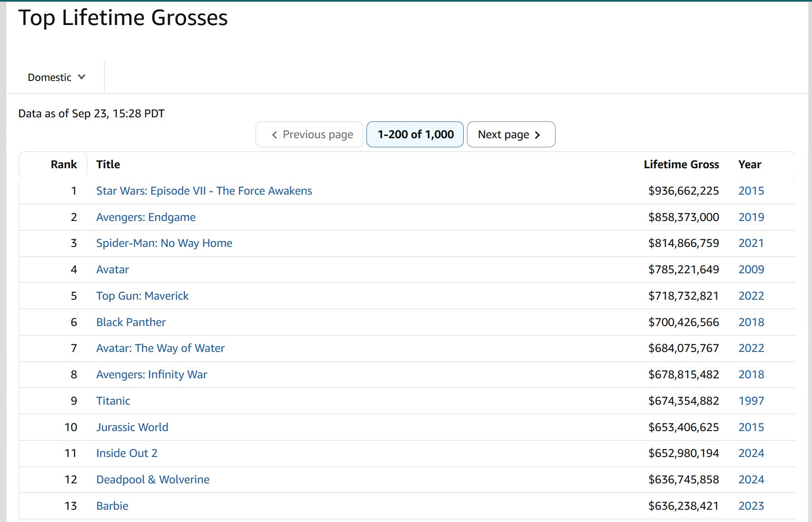812x522 pixels.
Task: Click year 2023 in the Barbie row
Action: 751,506
